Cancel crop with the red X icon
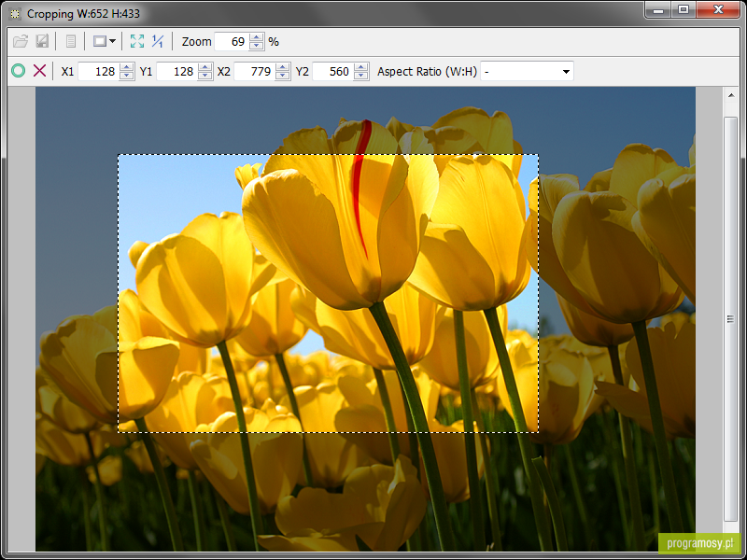 39,71
